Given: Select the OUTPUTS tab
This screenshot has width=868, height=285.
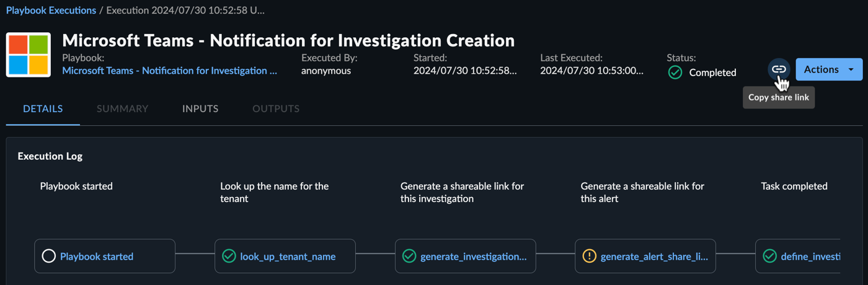Looking at the screenshot, I should pos(276,108).
